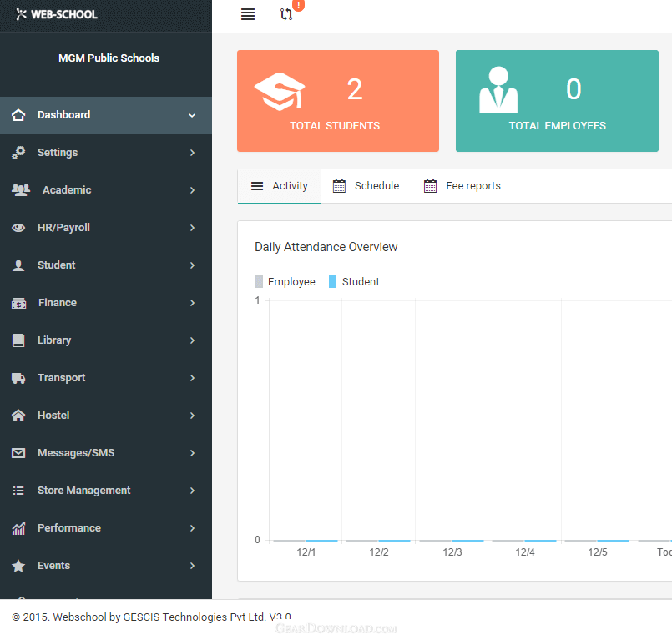Click the Total Employees person icon

tap(498, 90)
